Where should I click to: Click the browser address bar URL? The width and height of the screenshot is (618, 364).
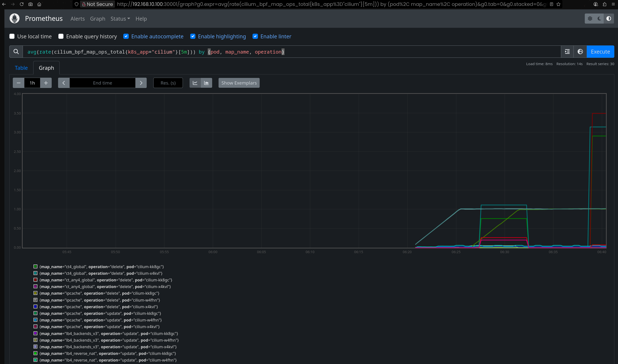click(x=331, y=4)
